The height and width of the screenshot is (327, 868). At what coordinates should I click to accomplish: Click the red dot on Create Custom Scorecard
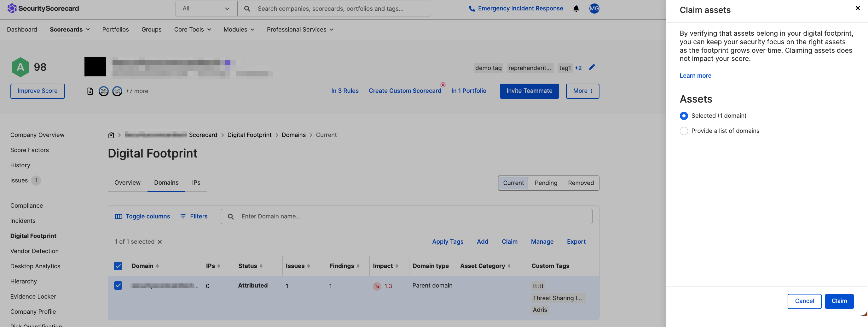pos(443,85)
